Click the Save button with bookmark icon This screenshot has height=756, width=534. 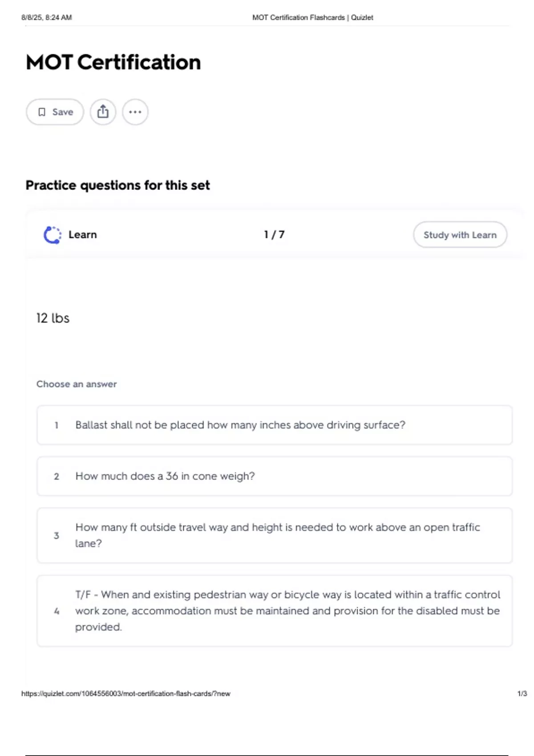(55, 112)
